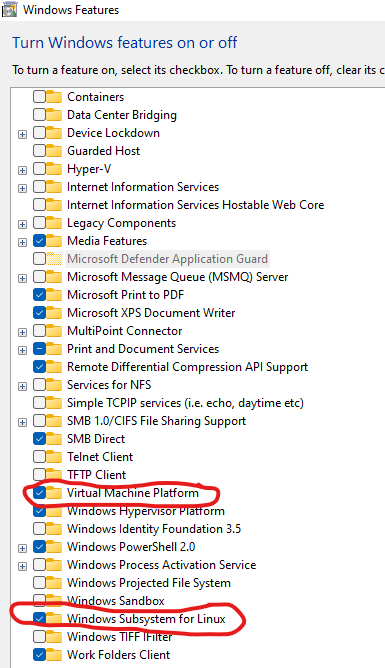Select the TFTP Client label
The height and width of the screenshot is (668, 385).
tap(97, 475)
